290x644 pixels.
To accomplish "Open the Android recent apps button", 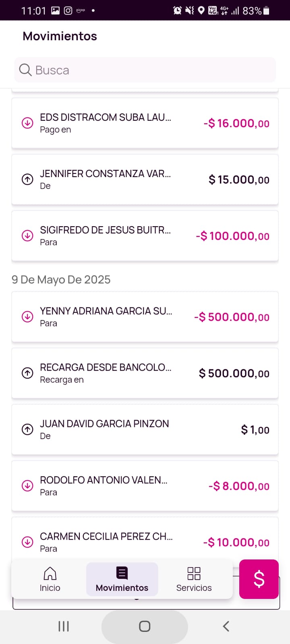I will (x=64, y=626).
